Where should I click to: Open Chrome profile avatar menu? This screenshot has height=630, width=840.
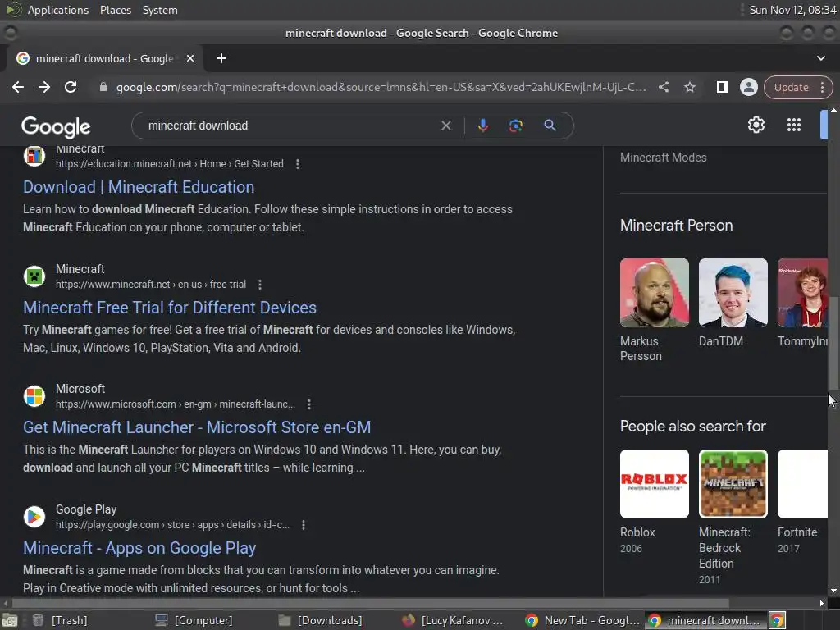748,87
